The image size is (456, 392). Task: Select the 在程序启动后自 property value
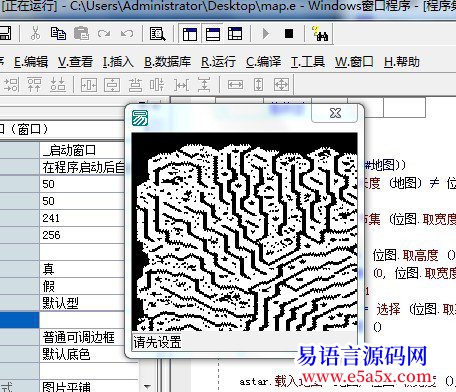(83, 167)
